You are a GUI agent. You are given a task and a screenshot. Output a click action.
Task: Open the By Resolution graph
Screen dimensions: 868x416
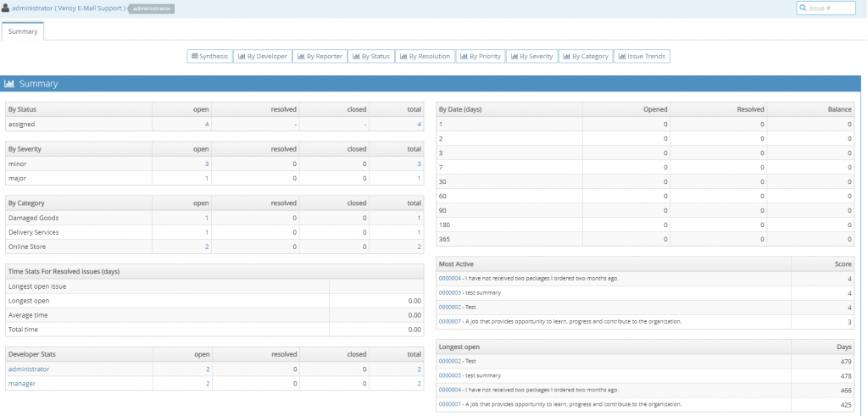pos(424,56)
